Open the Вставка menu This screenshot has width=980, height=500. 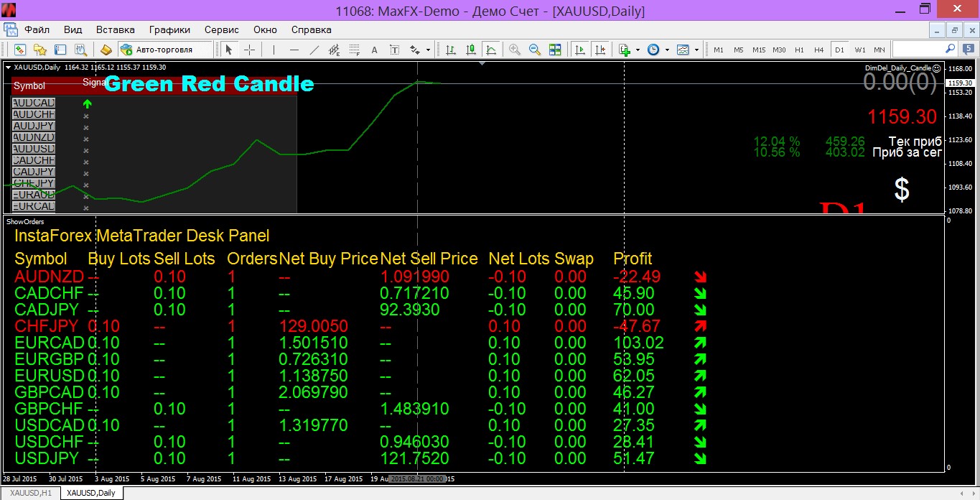tap(116, 29)
